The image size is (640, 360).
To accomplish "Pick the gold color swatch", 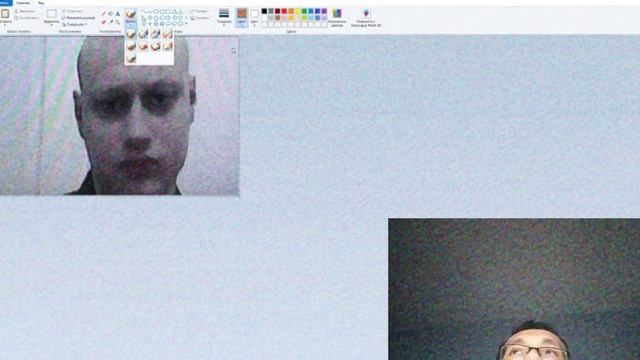I will coord(291,18).
